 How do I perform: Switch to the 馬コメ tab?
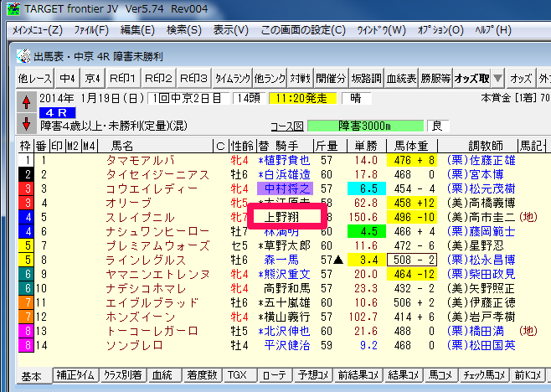(440, 375)
